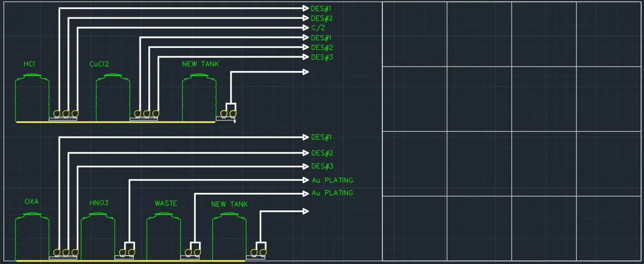
Task: Select the C/Z destination label
Action: point(318,28)
